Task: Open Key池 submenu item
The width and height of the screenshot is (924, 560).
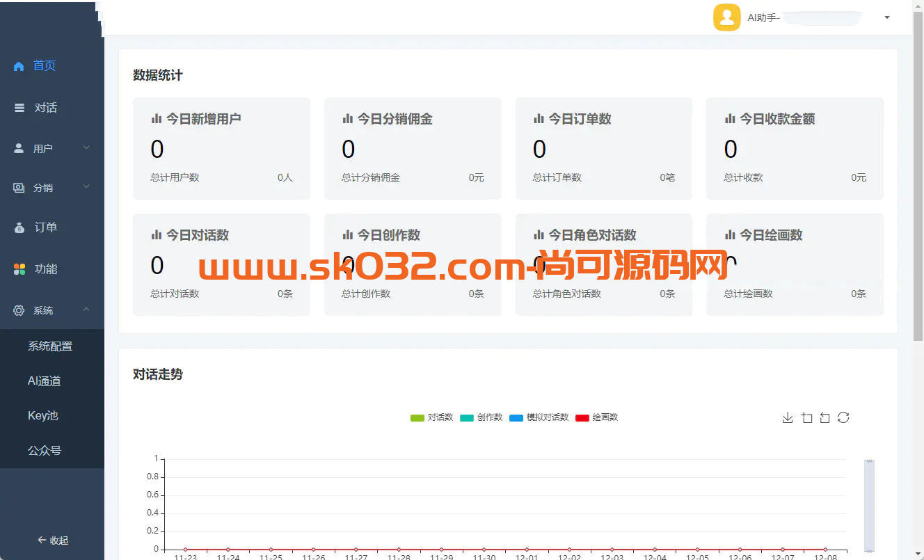Action: pos(52,415)
